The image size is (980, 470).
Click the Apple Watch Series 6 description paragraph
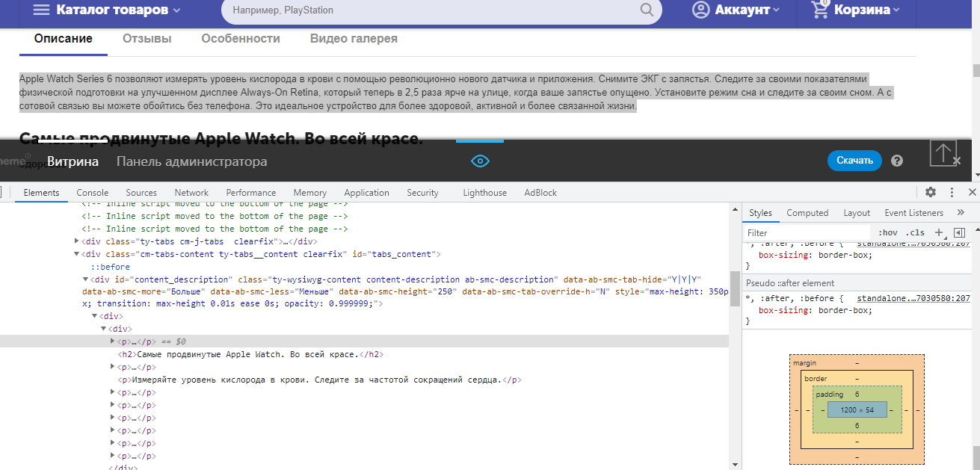point(457,93)
